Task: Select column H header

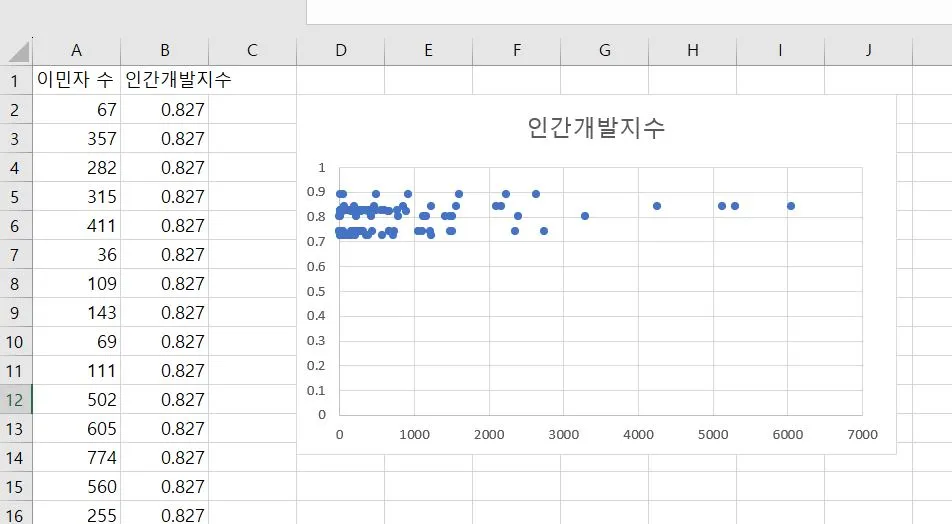Action: click(693, 50)
